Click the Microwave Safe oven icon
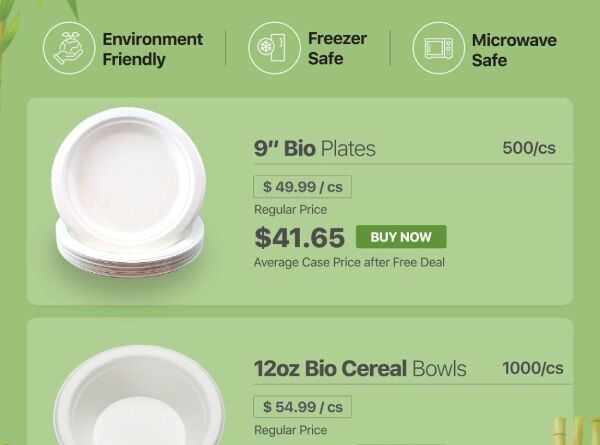600x445 pixels. coord(438,48)
